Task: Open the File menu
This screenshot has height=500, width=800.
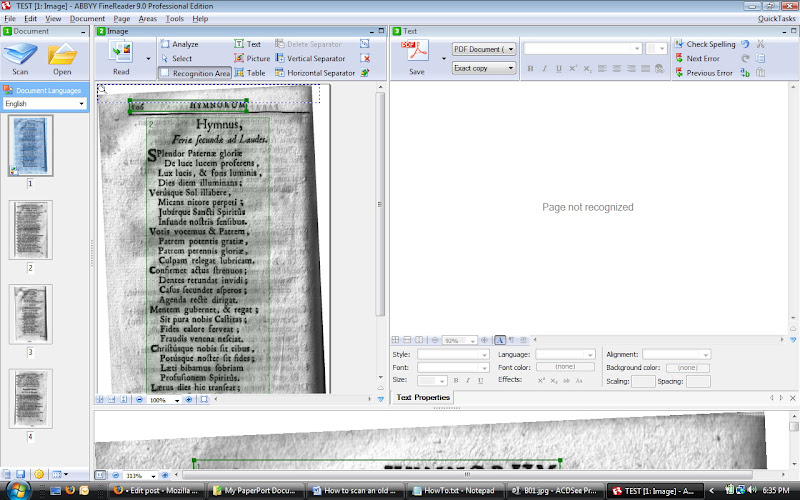Action: tap(10, 19)
